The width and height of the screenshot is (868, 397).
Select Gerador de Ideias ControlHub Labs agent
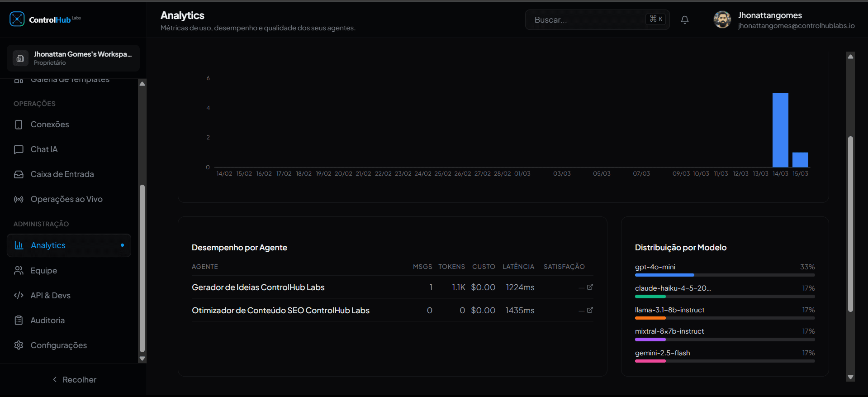pyautogui.click(x=258, y=287)
